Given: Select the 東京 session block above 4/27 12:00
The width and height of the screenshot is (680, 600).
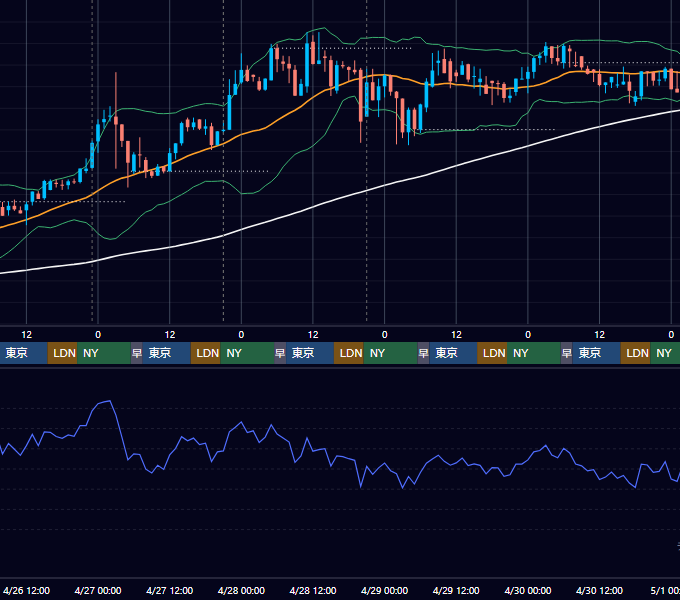Looking at the screenshot, I should click(167, 353).
